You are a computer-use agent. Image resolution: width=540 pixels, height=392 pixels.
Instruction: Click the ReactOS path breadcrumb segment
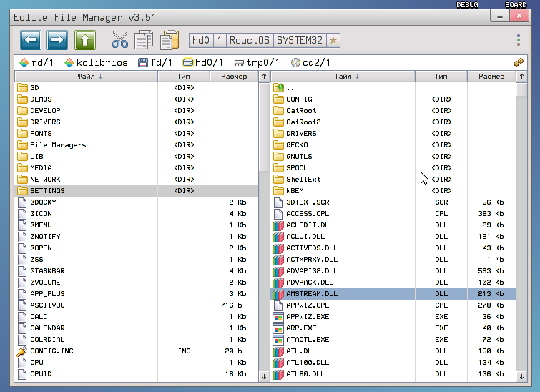(248, 40)
